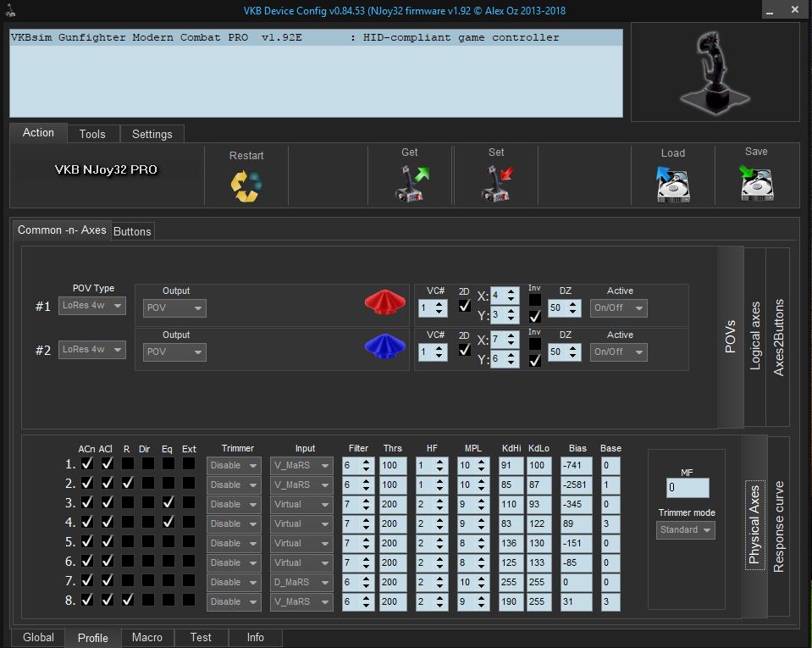Open the Input D_MaRS dropdown in row 7
812x648 pixels.
coord(301,582)
